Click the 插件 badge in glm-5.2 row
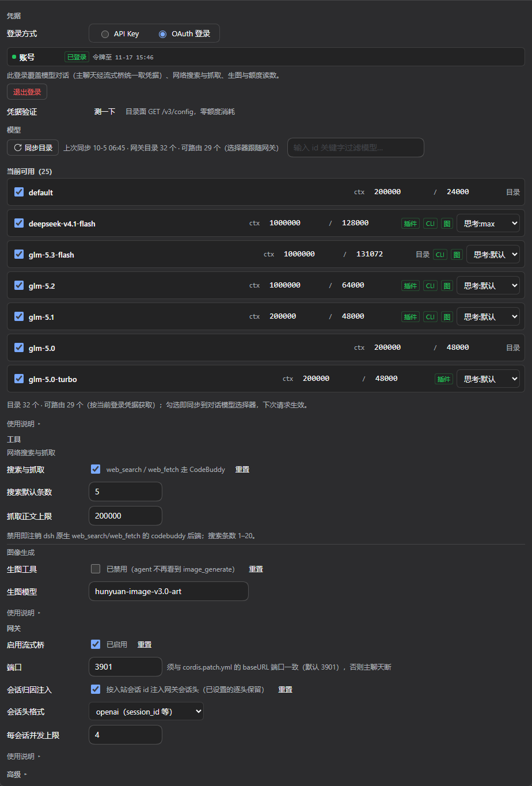This screenshot has height=786, width=532. tap(411, 286)
